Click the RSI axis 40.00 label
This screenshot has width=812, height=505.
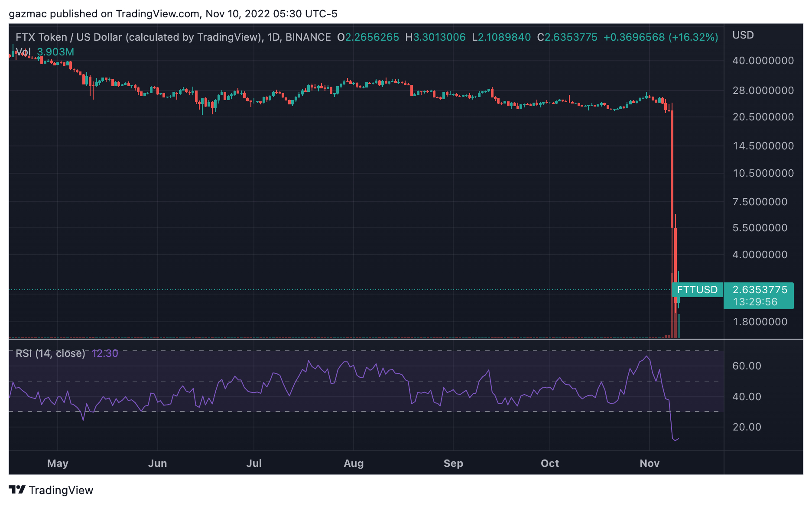click(x=747, y=397)
